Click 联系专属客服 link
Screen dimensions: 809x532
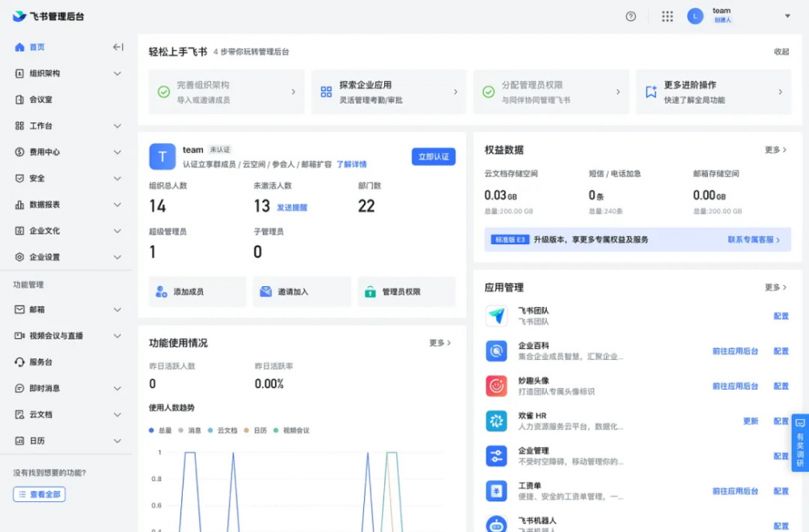(x=754, y=239)
